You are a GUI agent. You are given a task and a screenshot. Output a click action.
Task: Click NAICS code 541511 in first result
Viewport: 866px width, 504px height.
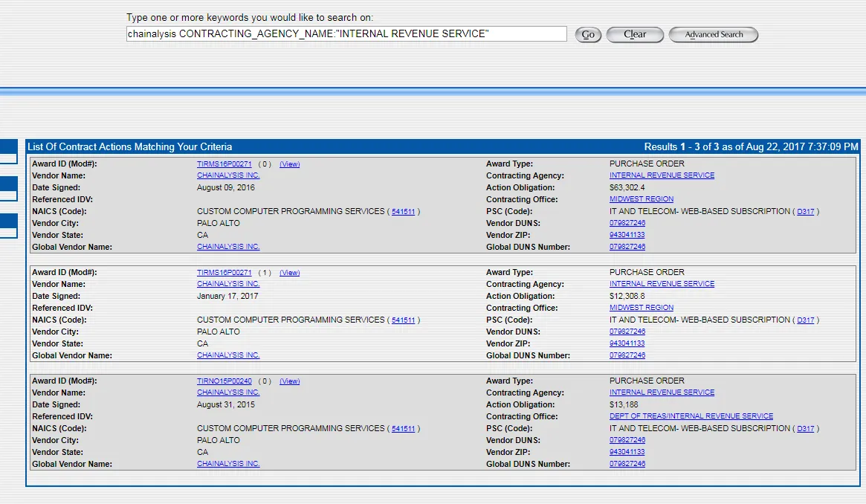coord(403,211)
